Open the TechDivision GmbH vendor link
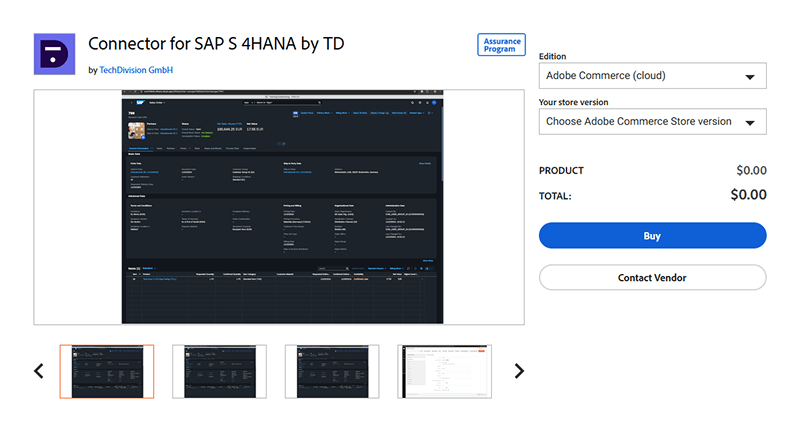Image resolution: width=800 pixels, height=445 pixels. [x=136, y=70]
